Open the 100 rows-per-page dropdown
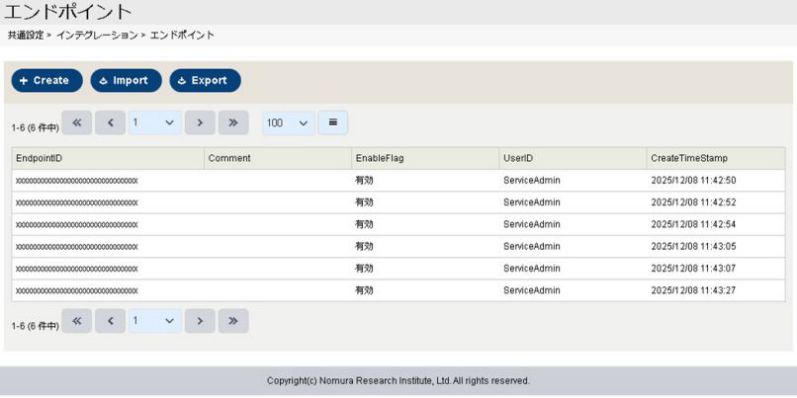 (x=288, y=123)
